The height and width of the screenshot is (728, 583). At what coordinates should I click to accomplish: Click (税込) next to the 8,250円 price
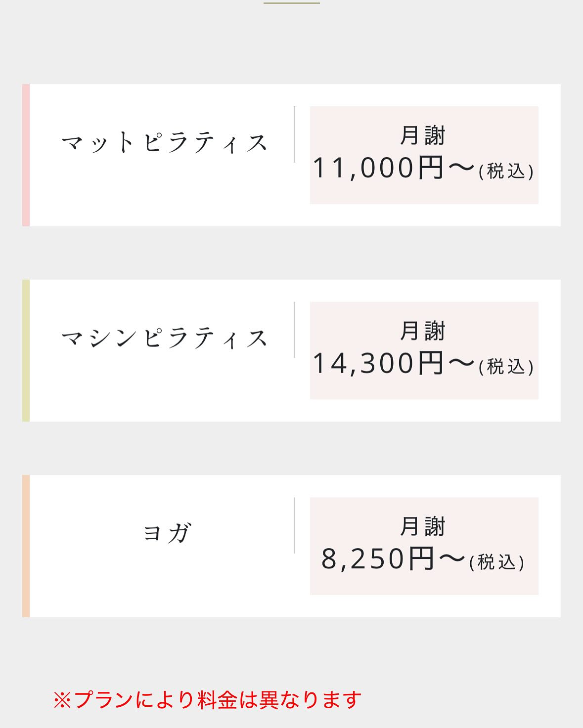pos(497,562)
